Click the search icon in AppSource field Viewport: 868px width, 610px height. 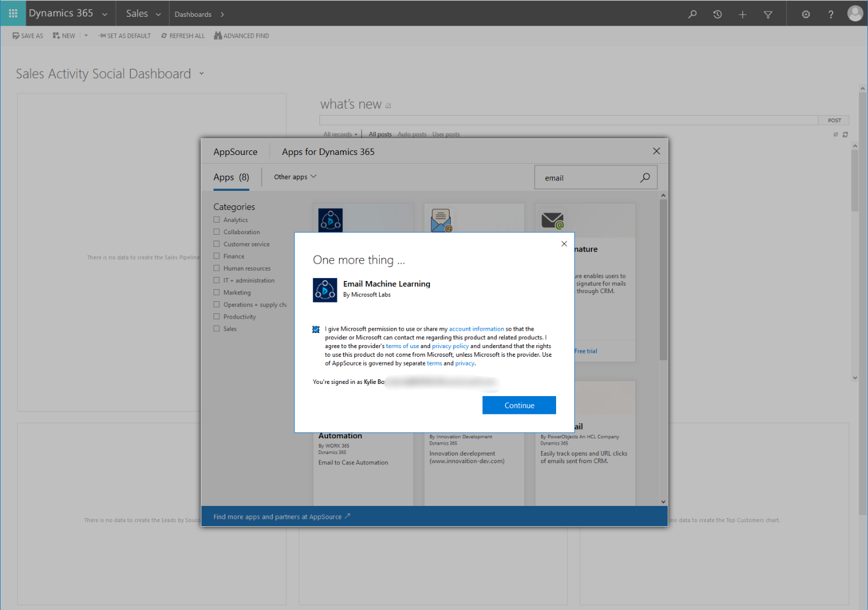645,178
